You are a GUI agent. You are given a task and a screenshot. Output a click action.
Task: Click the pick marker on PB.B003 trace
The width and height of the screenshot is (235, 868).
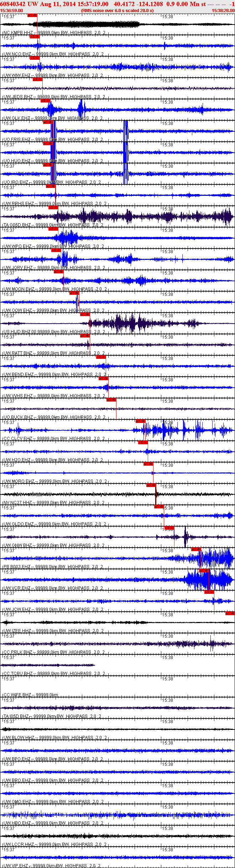pyautogui.click(x=196, y=549)
